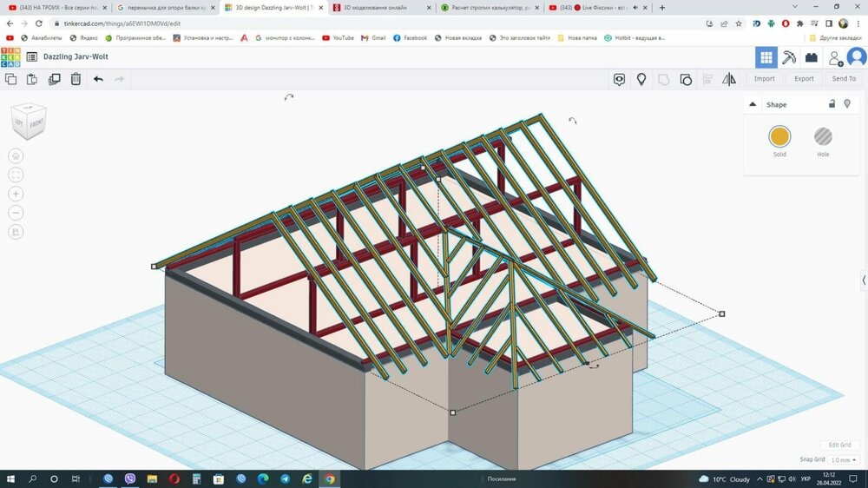The image size is (868, 488).
Task: Open the Solid color swatch
Action: click(x=779, y=136)
